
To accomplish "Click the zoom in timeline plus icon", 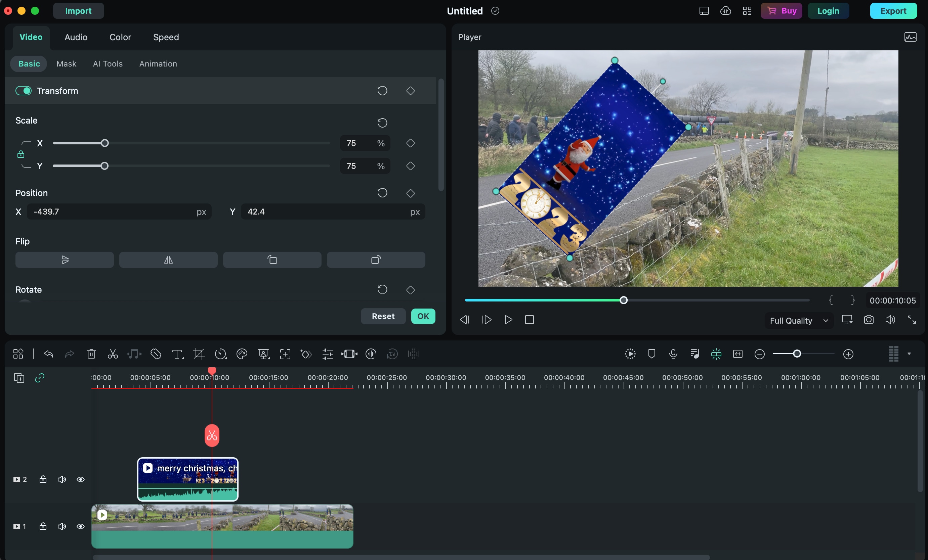I will click(848, 354).
